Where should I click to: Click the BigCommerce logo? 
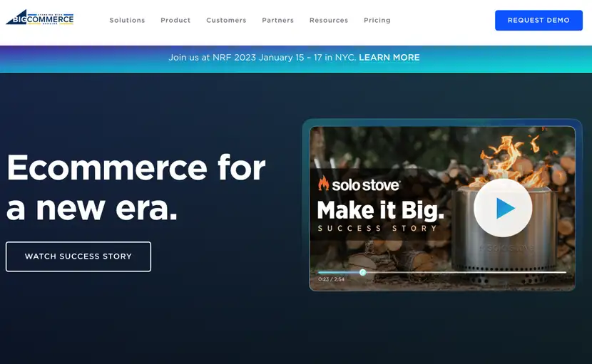point(40,18)
